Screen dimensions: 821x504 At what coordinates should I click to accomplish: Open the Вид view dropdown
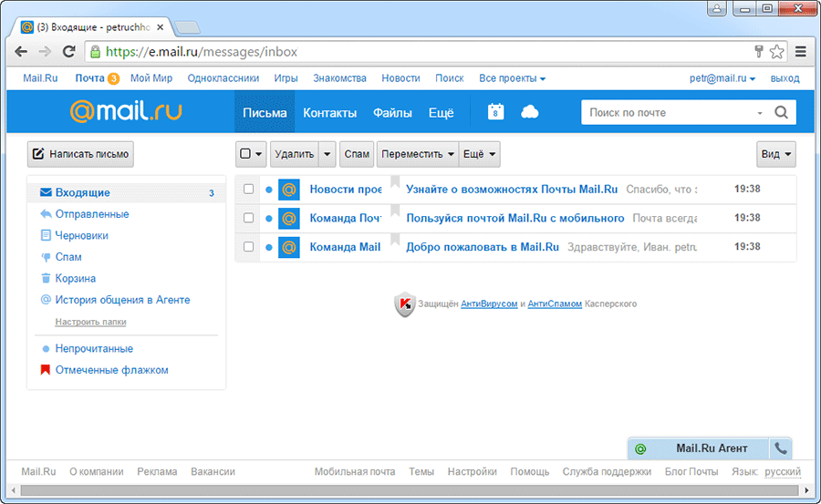click(x=776, y=154)
